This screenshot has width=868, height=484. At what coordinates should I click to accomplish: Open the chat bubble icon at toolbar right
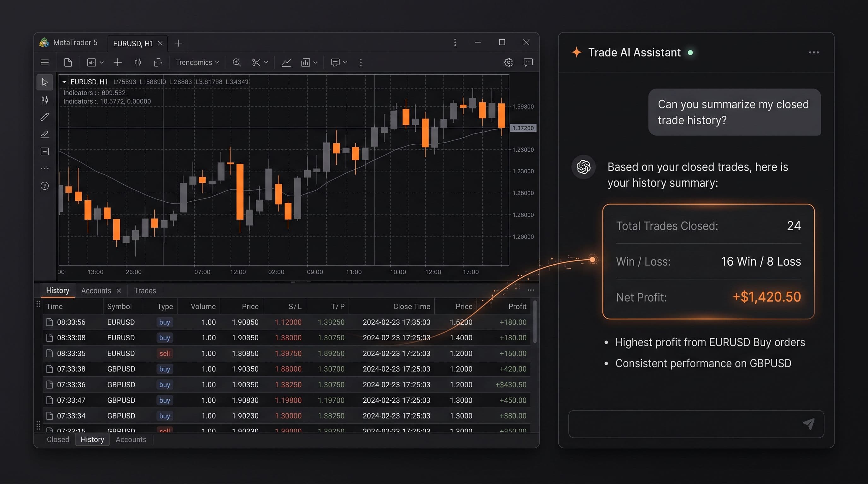(528, 62)
